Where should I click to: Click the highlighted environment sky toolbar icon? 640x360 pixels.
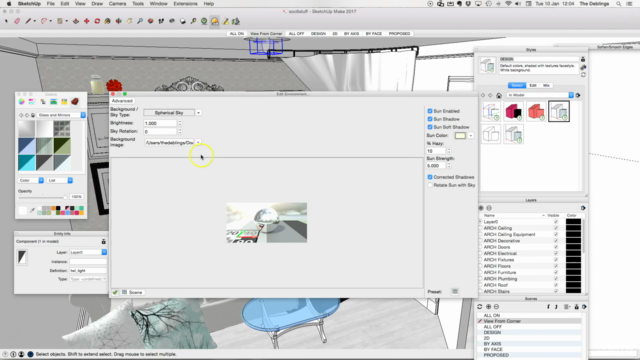[x=215, y=21]
